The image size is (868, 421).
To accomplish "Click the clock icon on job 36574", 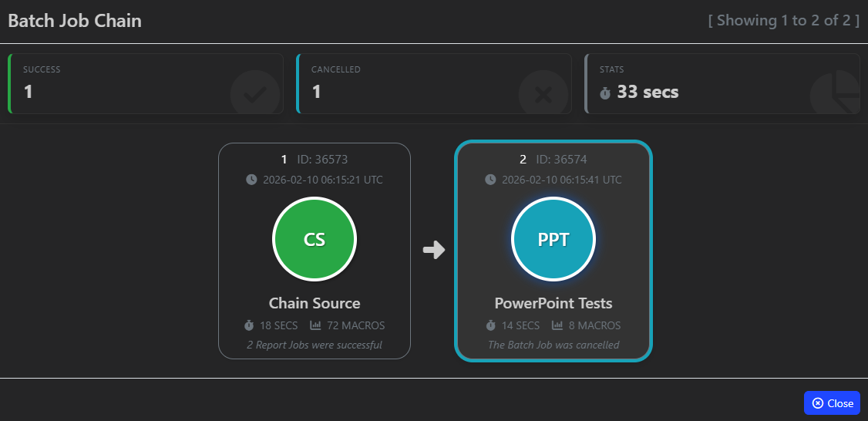I will [490, 180].
